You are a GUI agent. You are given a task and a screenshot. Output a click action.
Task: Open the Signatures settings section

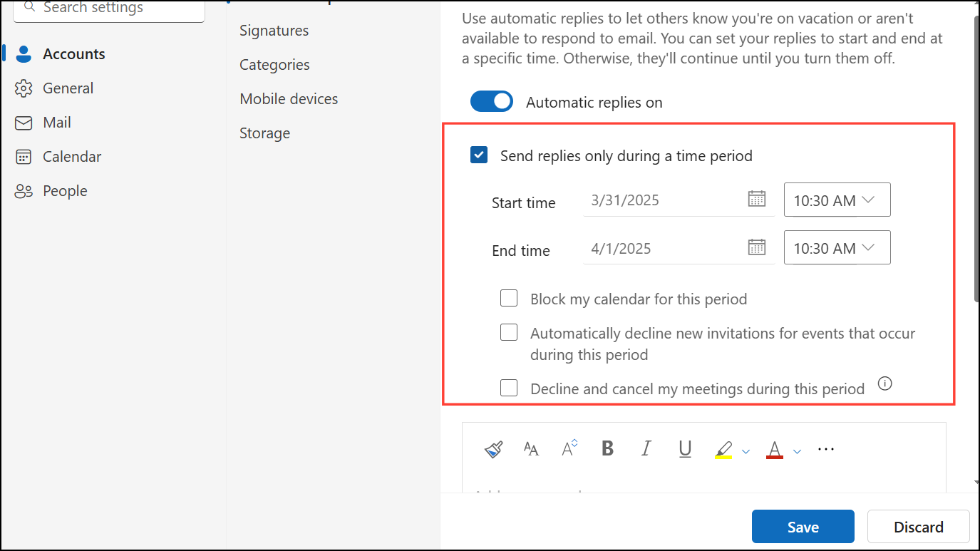click(x=274, y=30)
